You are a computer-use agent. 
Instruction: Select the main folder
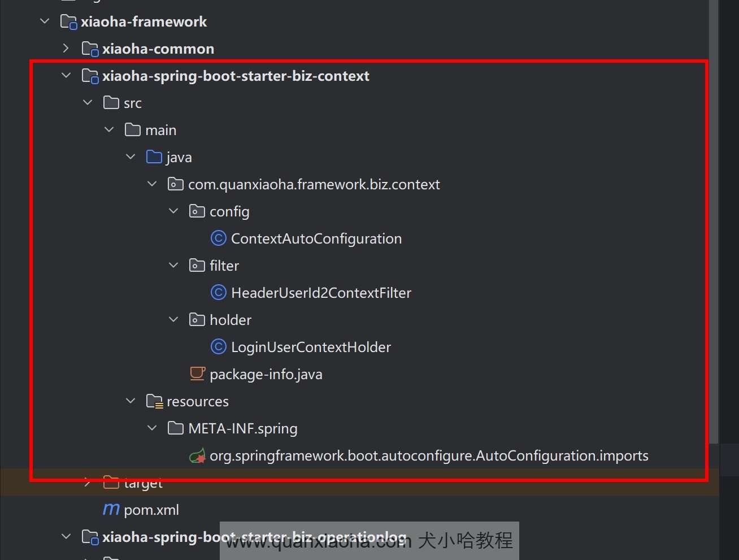click(x=160, y=131)
